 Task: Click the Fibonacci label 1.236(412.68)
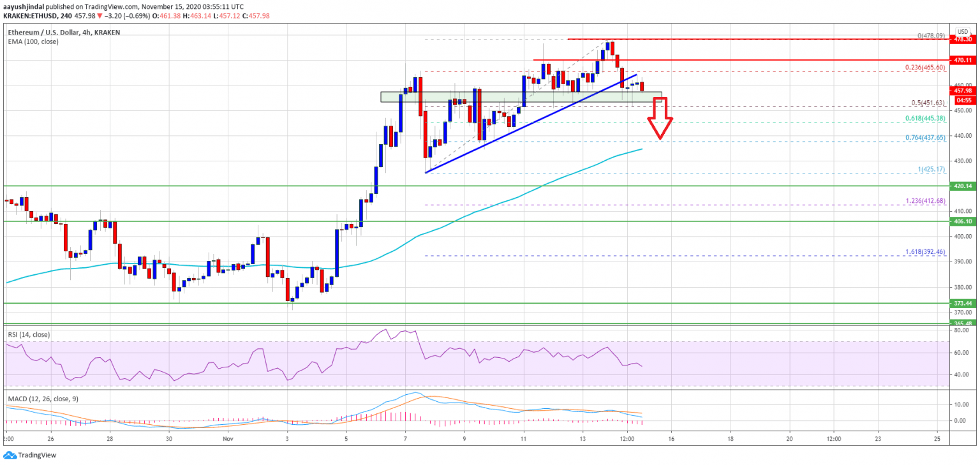[x=926, y=200]
